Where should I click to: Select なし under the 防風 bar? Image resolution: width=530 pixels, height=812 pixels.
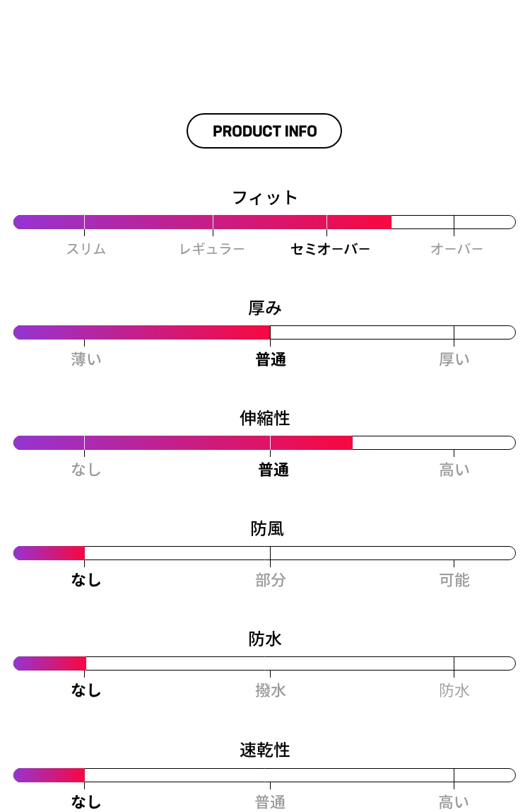pyautogui.click(x=86, y=580)
